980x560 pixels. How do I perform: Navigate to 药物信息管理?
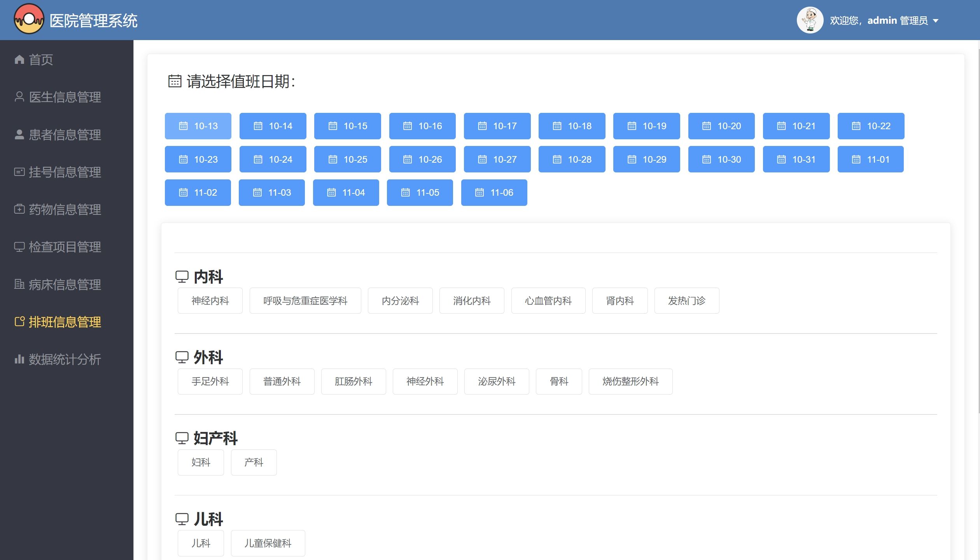click(x=66, y=209)
